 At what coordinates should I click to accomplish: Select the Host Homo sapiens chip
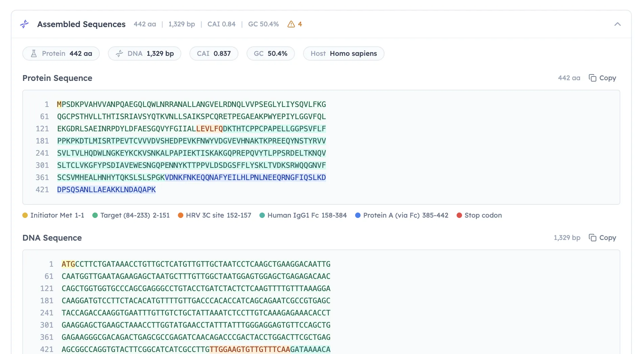point(344,53)
